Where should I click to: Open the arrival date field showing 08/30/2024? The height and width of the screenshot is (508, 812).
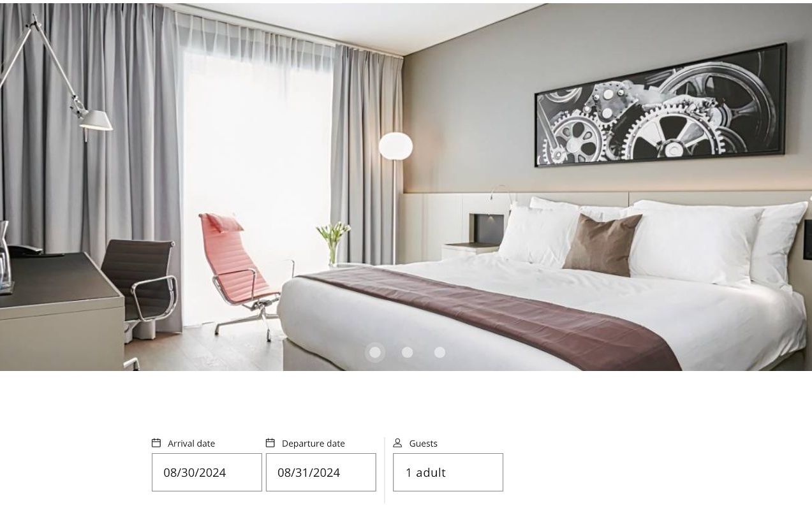(x=207, y=472)
